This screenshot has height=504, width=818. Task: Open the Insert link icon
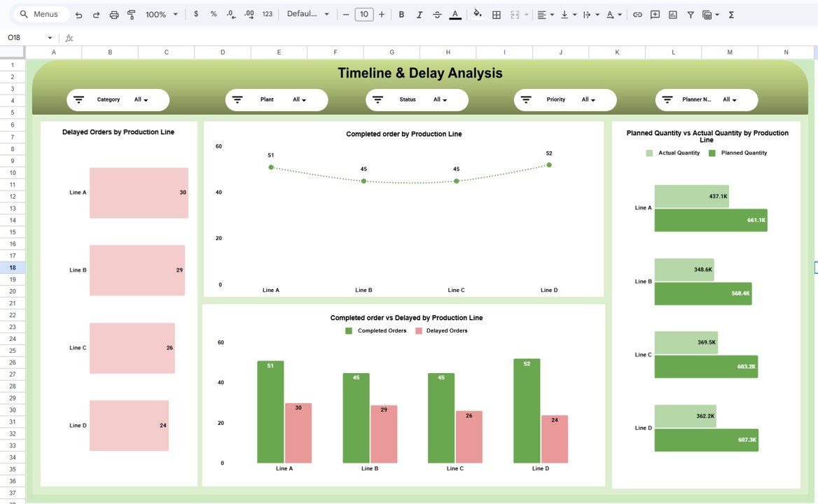638,14
